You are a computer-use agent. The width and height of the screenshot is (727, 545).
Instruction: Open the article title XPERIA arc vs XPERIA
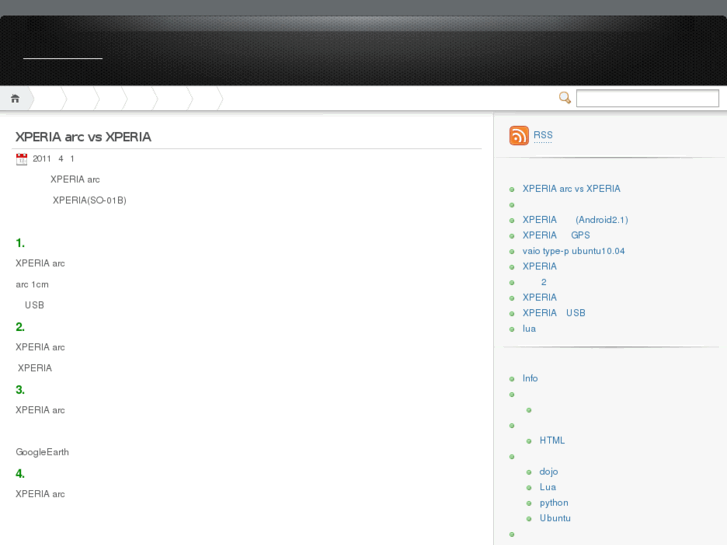point(83,137)
